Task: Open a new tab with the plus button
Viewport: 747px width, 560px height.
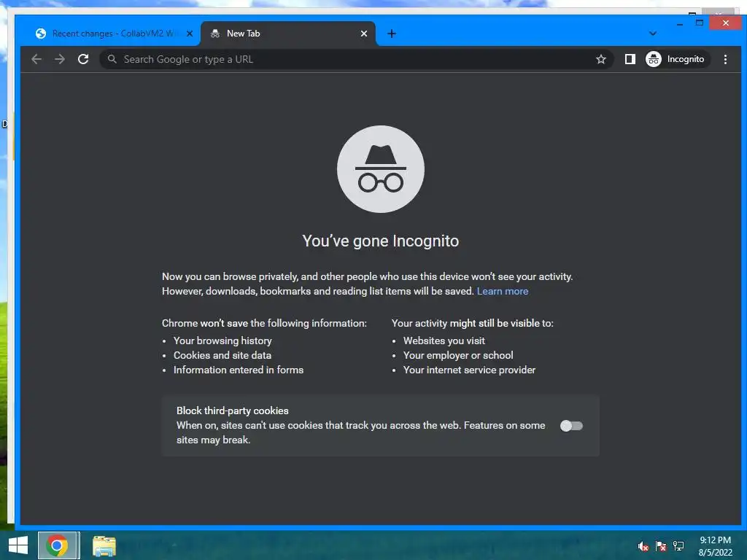Action: click(x=392, y=34)
